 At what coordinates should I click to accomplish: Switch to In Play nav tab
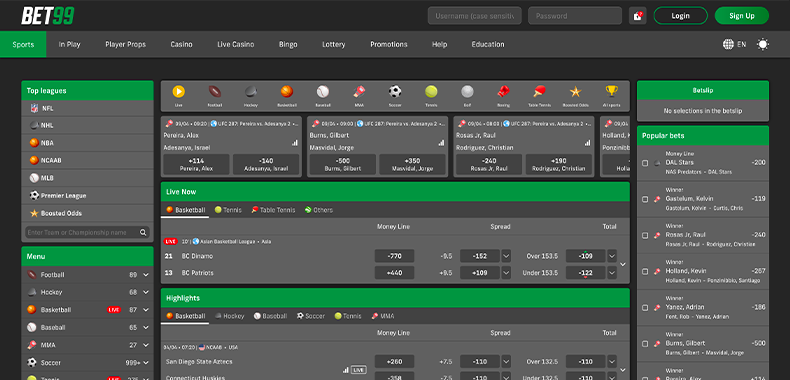pyautogui.click(x=70, y=44)
